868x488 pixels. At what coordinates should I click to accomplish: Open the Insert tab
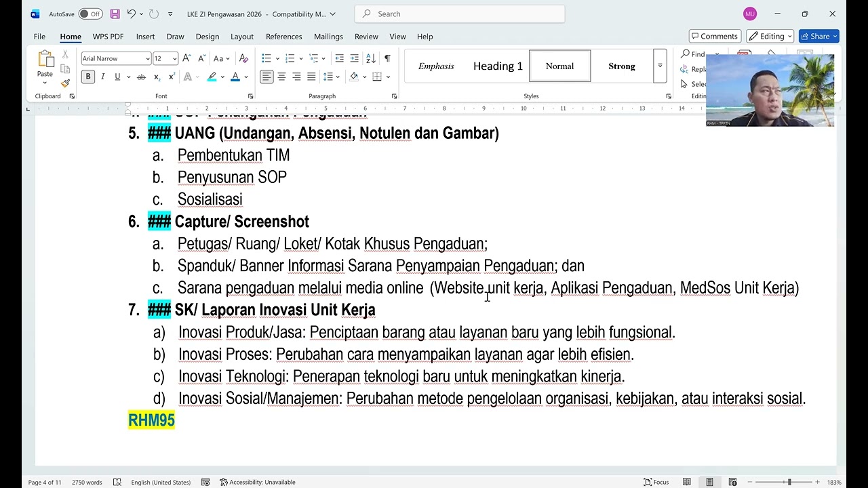click(145, 37)
